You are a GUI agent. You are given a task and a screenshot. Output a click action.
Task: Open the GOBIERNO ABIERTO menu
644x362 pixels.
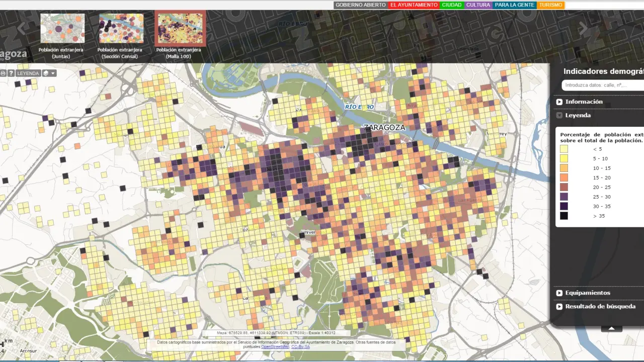[x=360, y=5]
